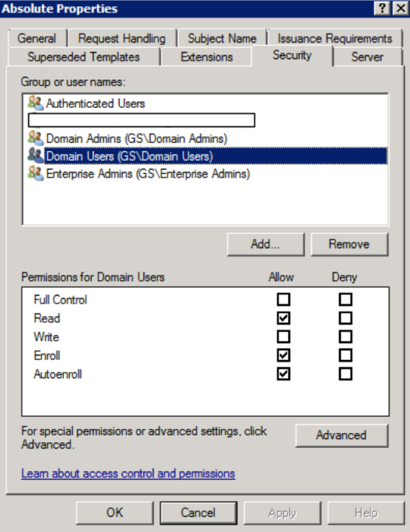
Task: Click the title bar Help question mark
Action: pos(381,9)
